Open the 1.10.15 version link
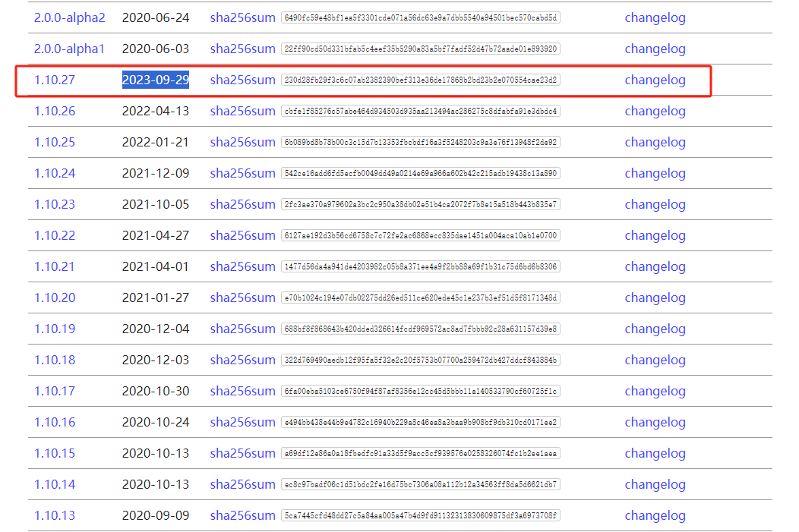The image size is (799, 532). (x=55, y=452)
